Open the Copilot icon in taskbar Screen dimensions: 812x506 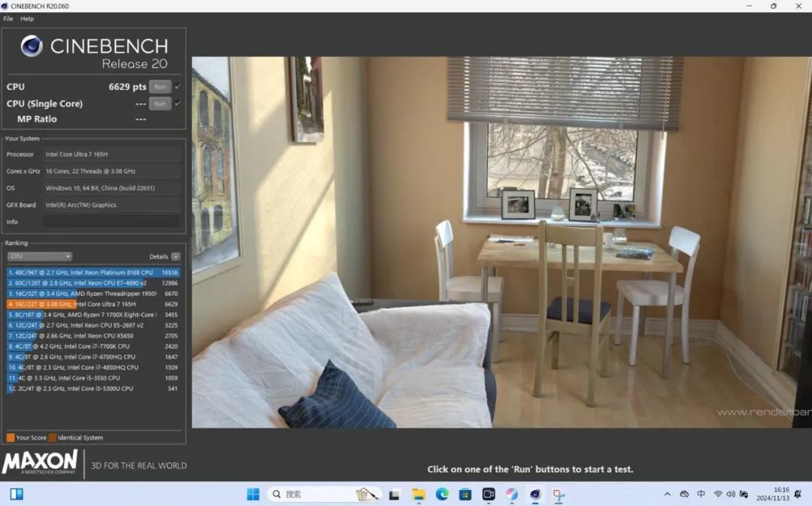(x=512, y=495)
